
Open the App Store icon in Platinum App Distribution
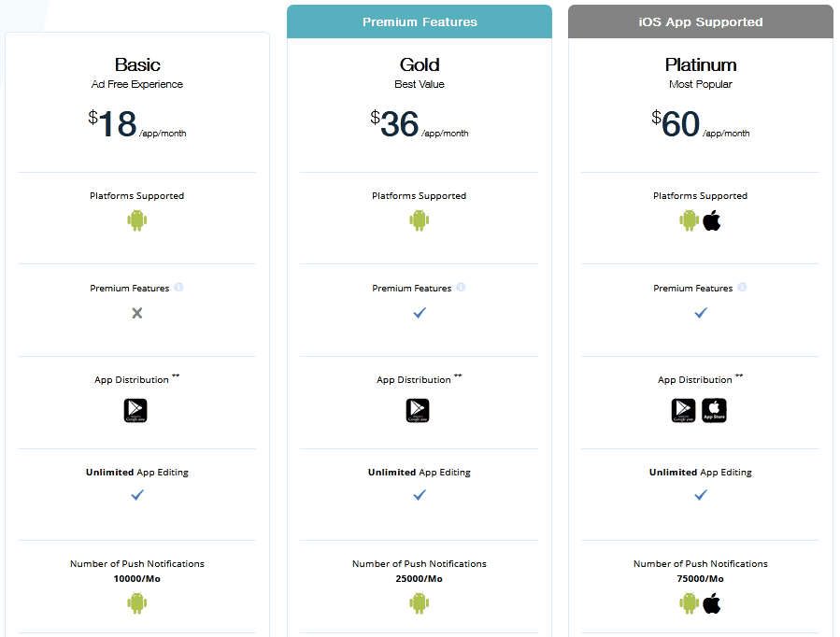714,409
